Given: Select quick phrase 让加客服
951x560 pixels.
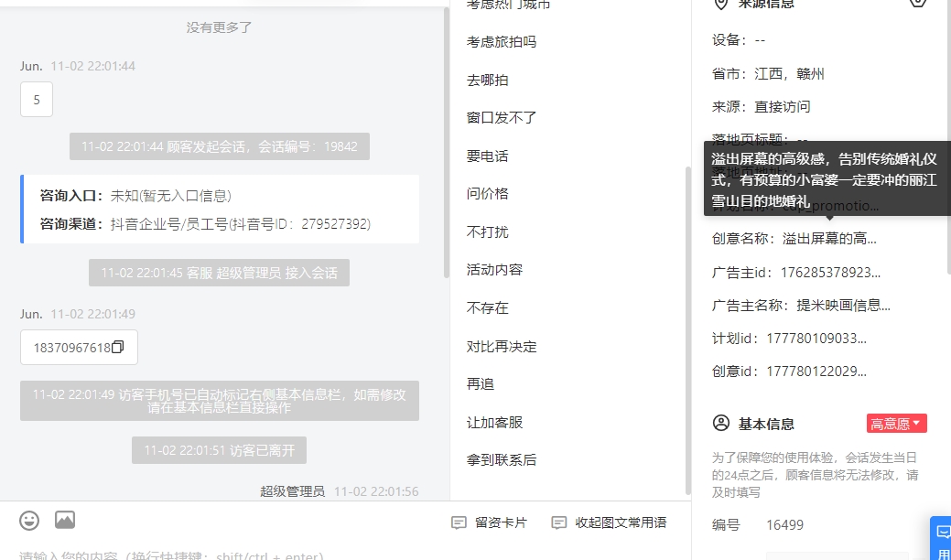Looking at the screenshot, I should [x=494, y=423].
